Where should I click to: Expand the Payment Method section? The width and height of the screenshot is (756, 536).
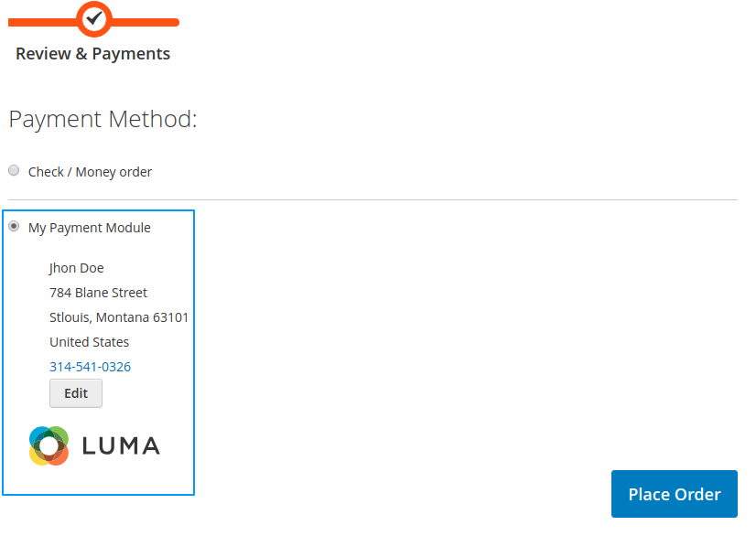coord(103,119)
